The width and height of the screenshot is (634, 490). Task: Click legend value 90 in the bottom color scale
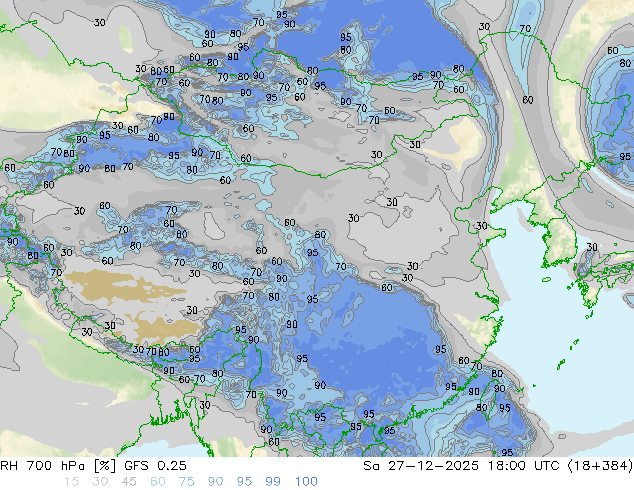[215, 482]
